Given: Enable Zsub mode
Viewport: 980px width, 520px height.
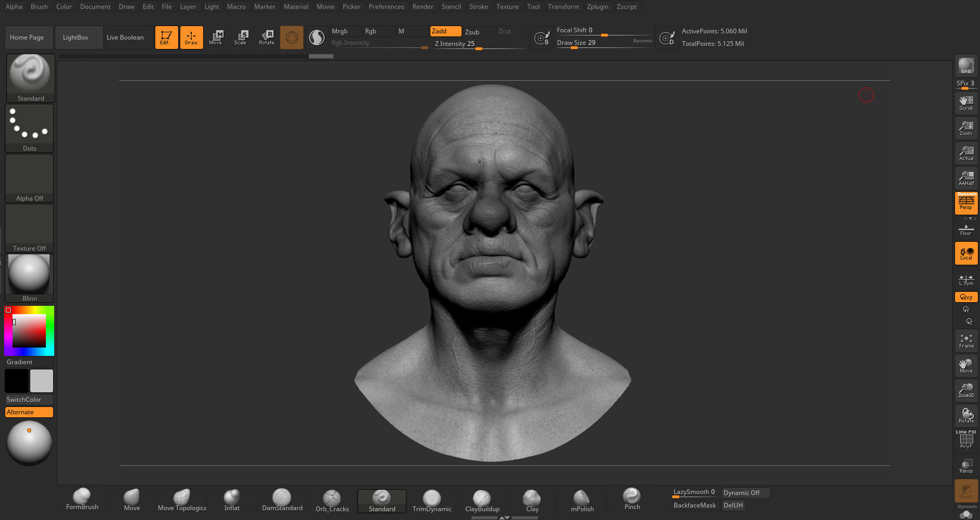Looking at the screenshot, I should click(x=478, y=32).
